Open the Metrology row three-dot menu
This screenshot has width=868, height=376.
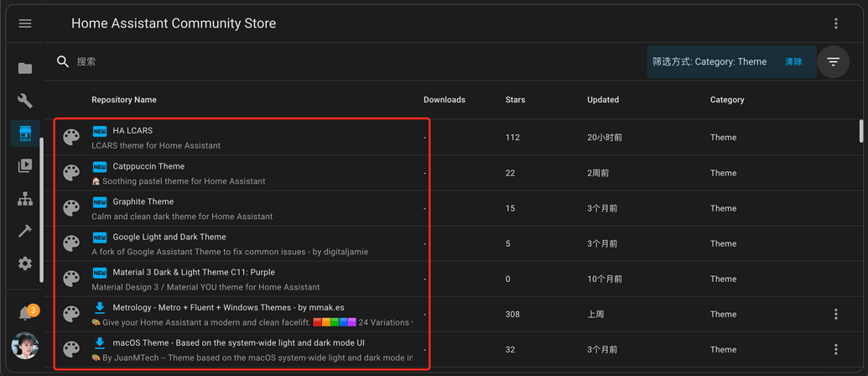click(835, 314)
